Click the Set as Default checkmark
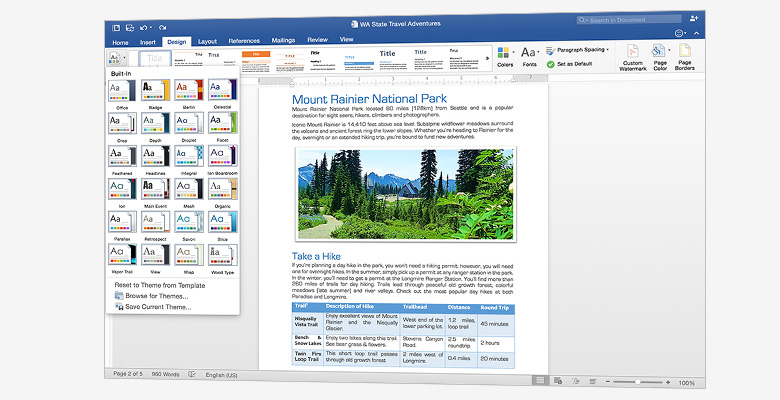This screenshot has height=400, width=780. (x=550, y=64)
